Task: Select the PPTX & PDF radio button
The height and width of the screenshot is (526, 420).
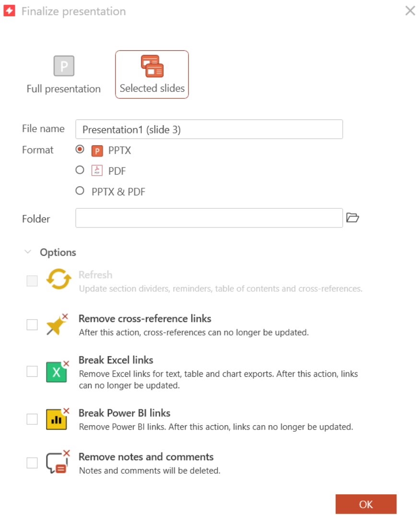Action: click(79, 191)
